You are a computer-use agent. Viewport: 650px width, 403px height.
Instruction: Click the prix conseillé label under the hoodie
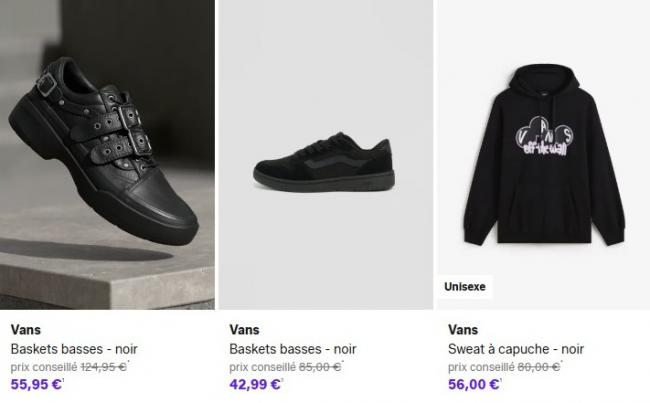[x=481, y=367]
